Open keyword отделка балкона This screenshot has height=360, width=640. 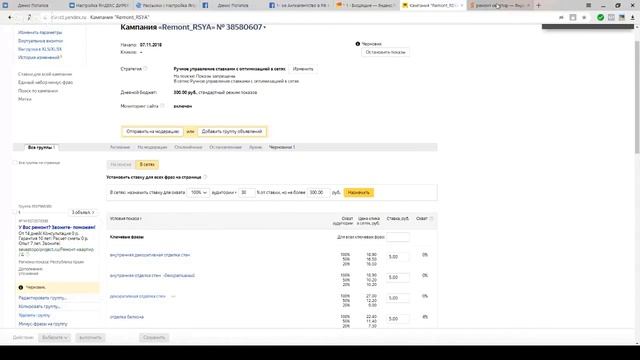[x=127, y=317]
